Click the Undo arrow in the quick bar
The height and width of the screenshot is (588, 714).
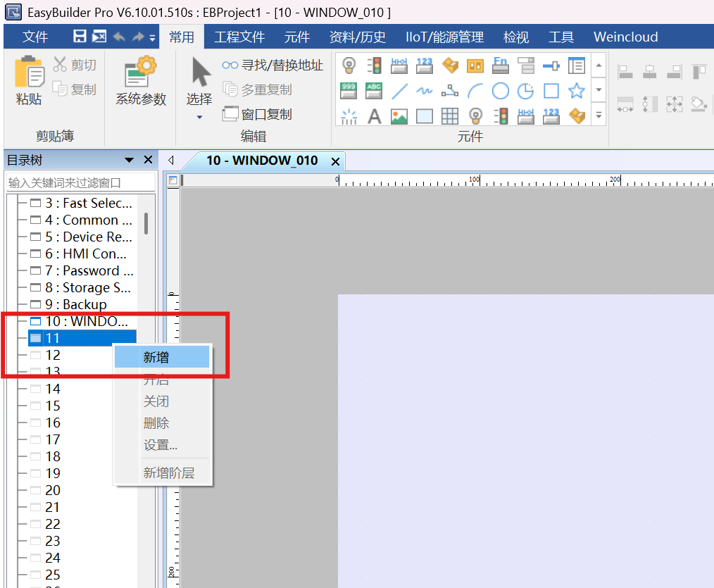(119, 37)
